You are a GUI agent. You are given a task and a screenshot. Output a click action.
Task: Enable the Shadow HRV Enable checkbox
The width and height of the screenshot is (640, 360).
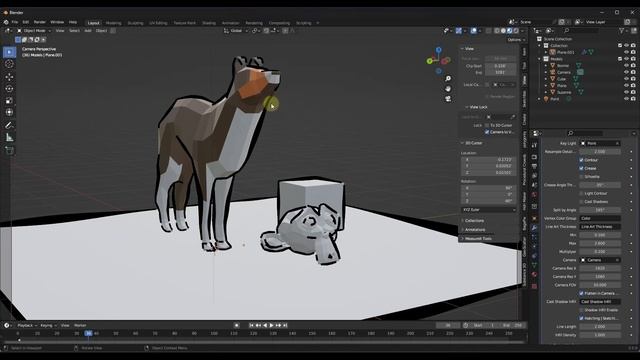582,310
